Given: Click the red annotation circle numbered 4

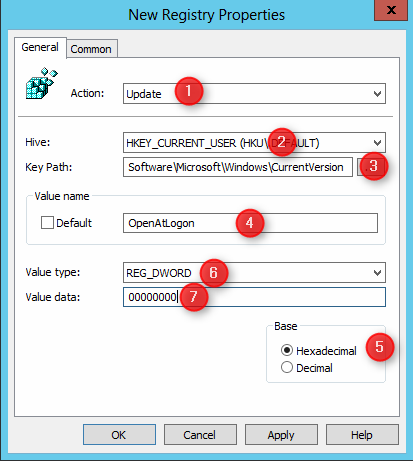Looking at the screenshot, I should click(x=250, y=223).
